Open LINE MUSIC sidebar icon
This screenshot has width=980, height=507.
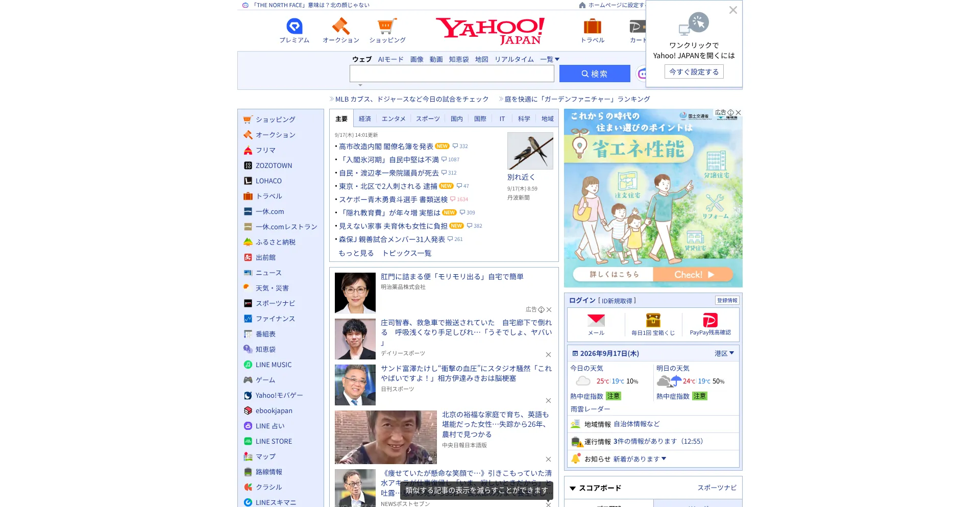pos(248,365)
